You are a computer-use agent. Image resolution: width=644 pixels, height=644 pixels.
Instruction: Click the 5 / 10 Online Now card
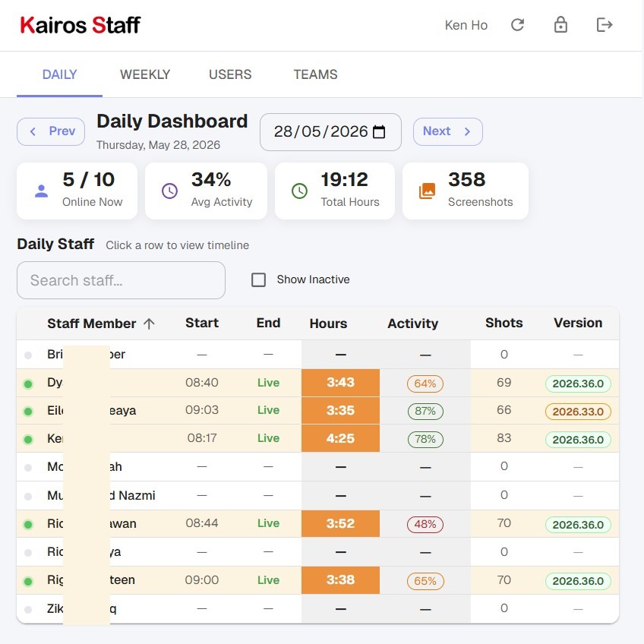click(x=77, y=191)
